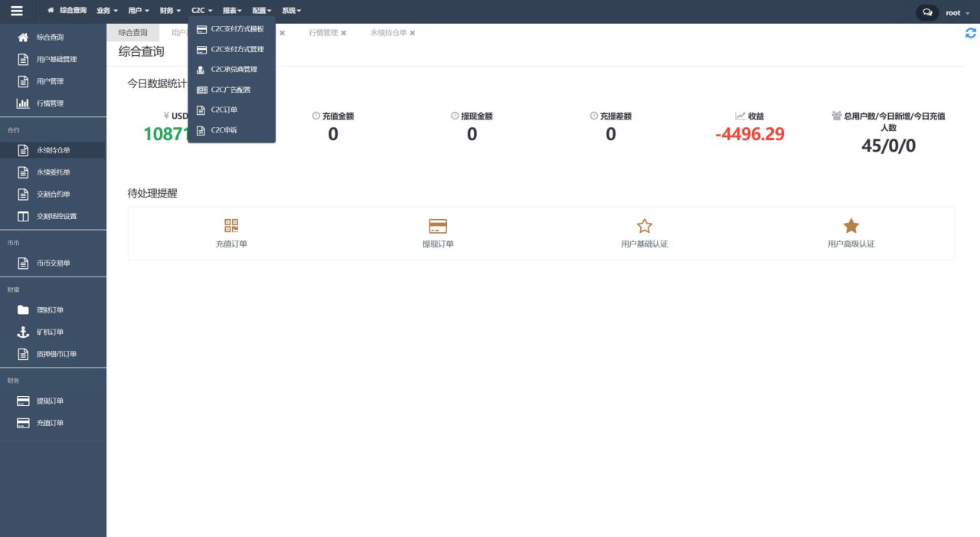Expand the 财务 dropdown in top bar
This screenshot has width=980, height=537.
[x=170, y=11]
